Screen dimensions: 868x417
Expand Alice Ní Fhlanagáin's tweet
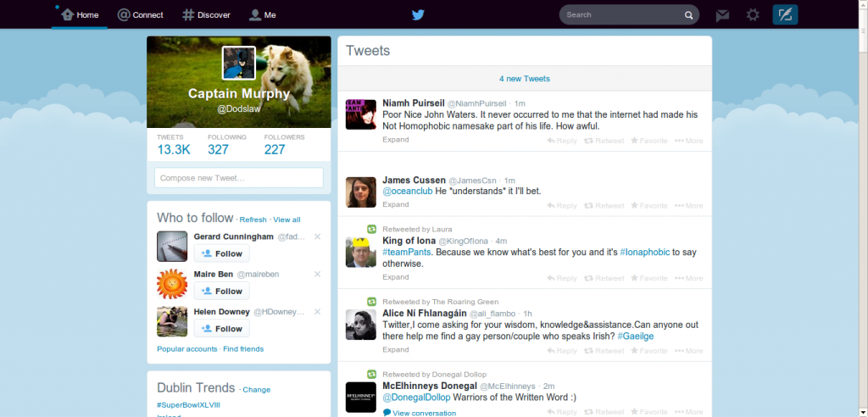coord(396,349)
